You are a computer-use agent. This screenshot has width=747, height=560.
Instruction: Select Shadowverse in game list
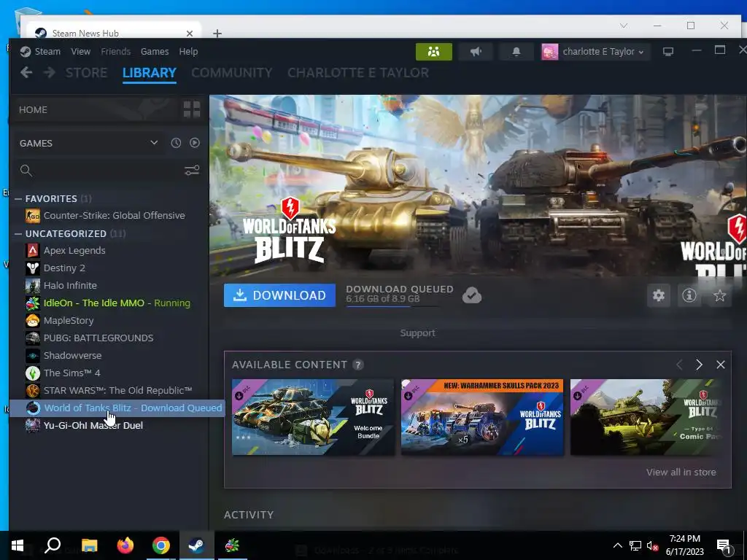point(72,356)
